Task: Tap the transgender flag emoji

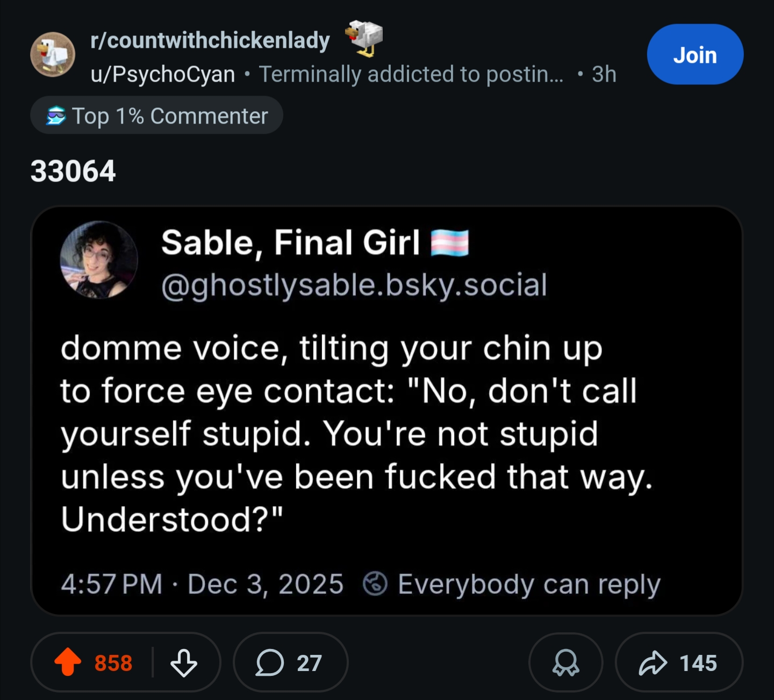Action: [x=450, y=242]
